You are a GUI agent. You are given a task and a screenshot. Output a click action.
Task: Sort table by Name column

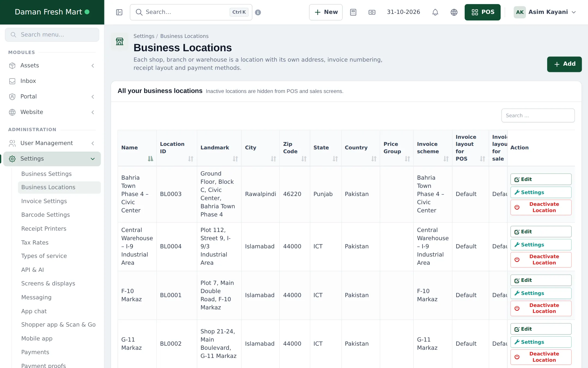(x=151, y=159)
